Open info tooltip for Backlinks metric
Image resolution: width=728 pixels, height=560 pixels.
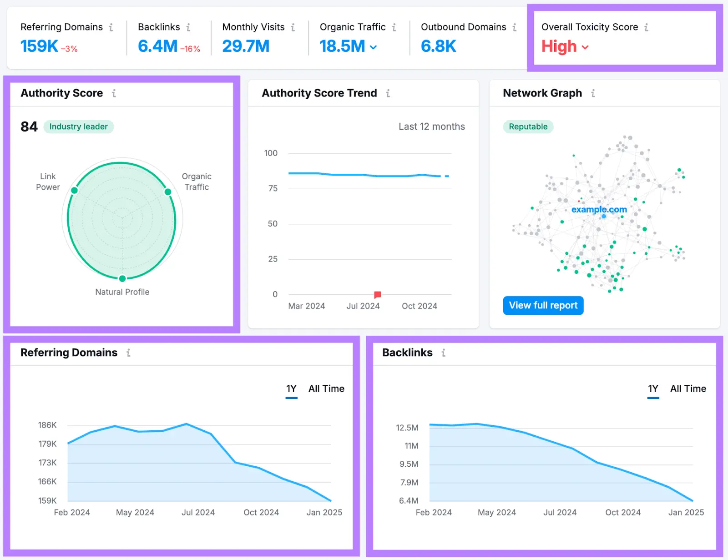coord(189,27)
